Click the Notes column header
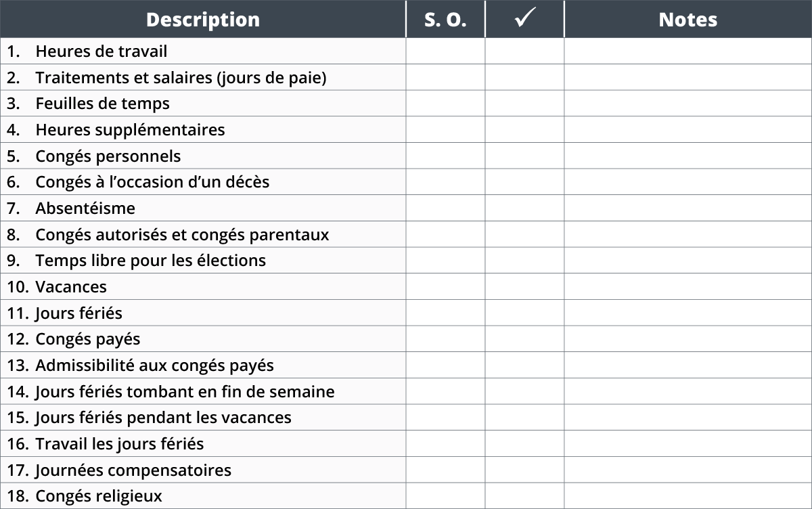Screen dimensions: 812x509 pos(688,19)
